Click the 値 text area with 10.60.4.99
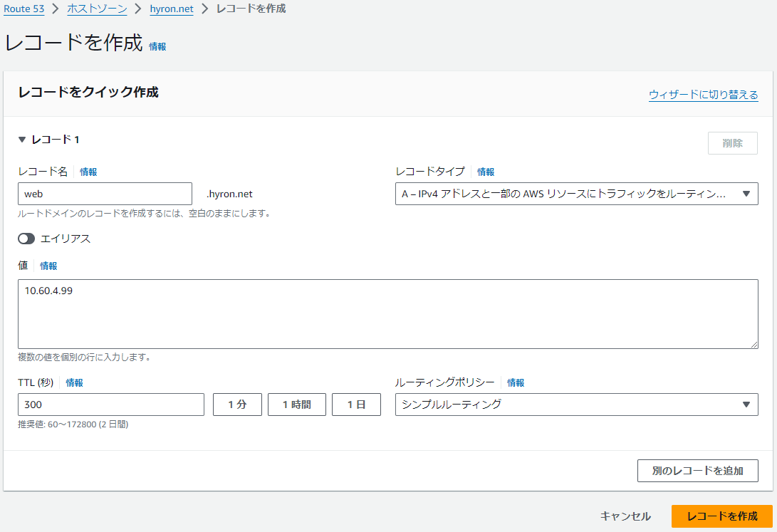The image size is (777, 532). (387, 313)
